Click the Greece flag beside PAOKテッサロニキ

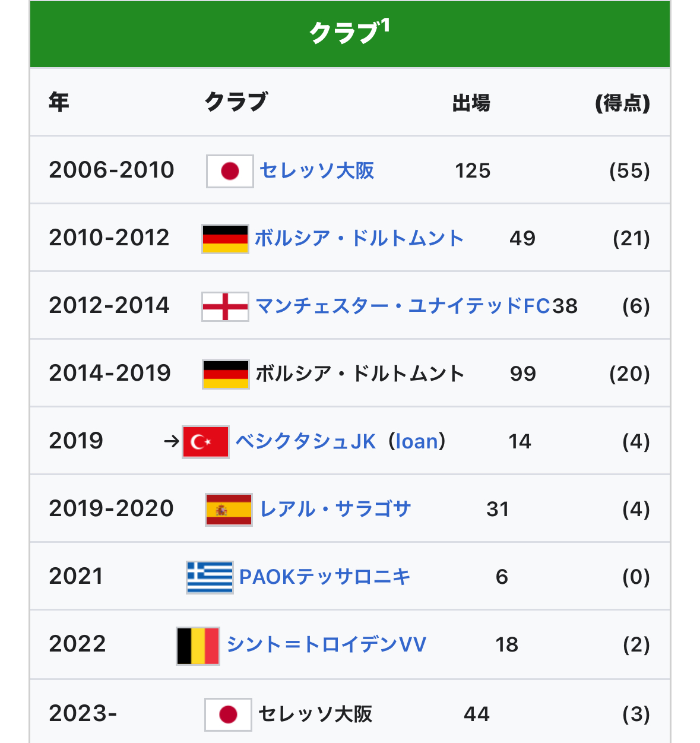click(210, 577)
